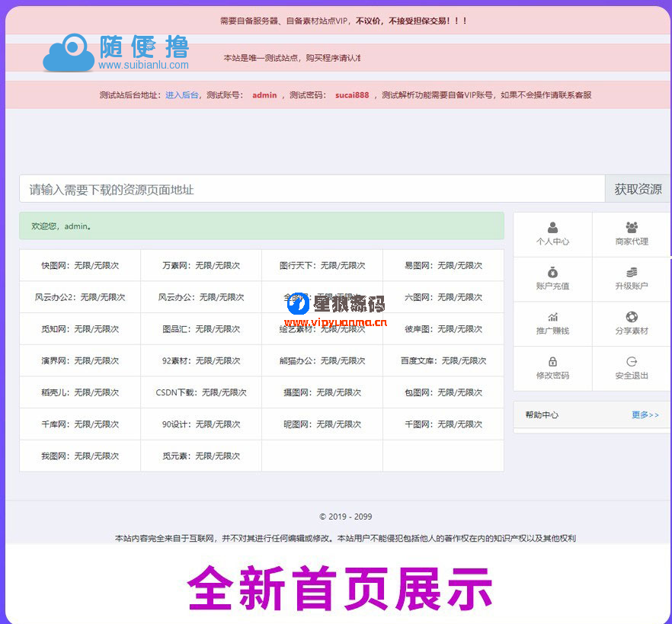Open 推广赚钱 chart icon

(x=552, y=317)
